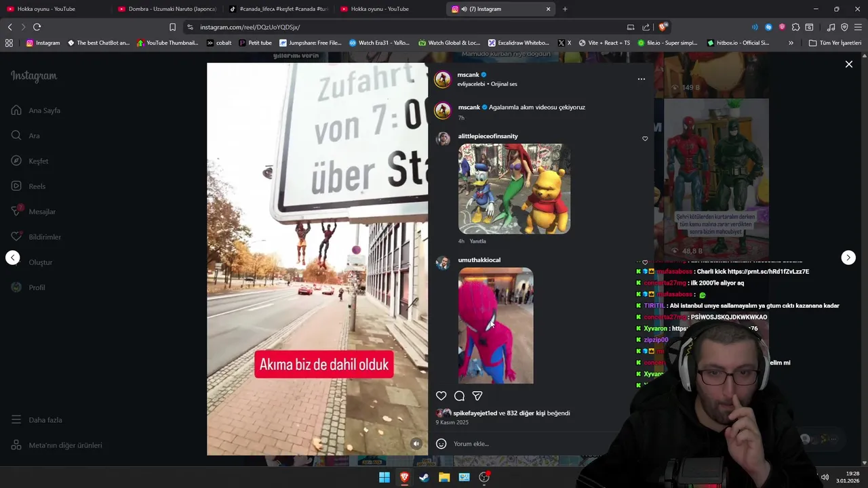Open the Excalidraw Whiteboard bookmark
The width and height of the screenshot is (868, 488).
point(519,43)
